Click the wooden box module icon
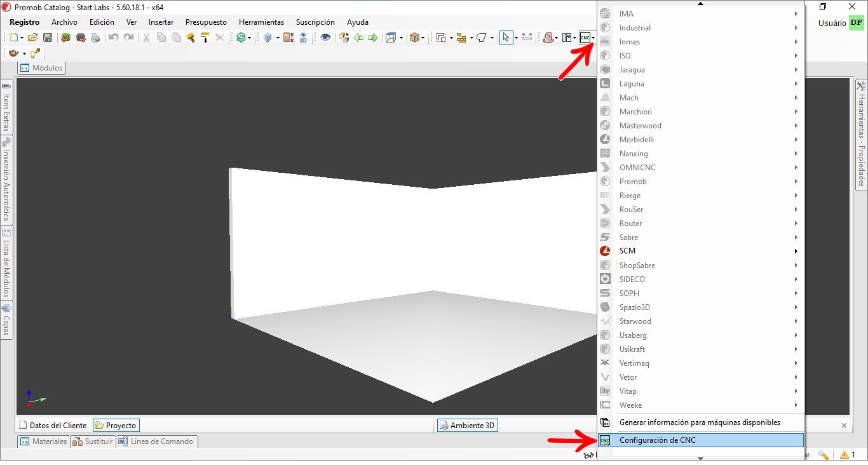Viewport: 868px width, 465px height. [x=415, y=37]
